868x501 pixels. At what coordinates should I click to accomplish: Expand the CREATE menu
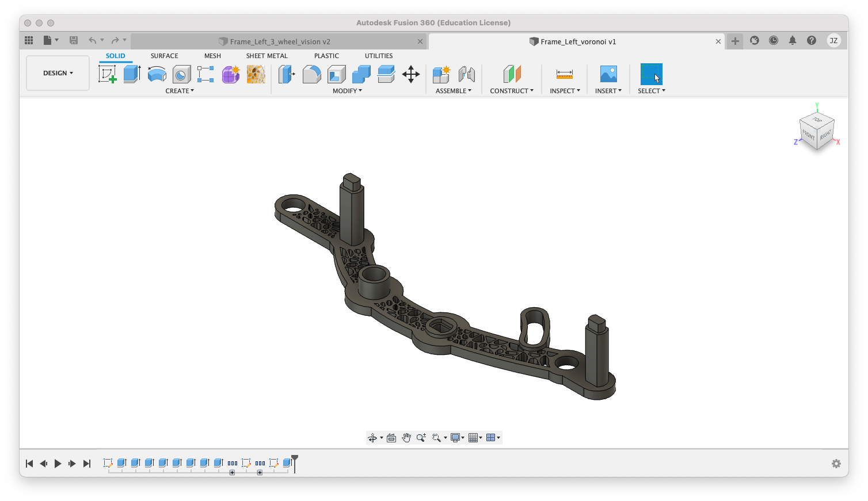click(180, 91)
